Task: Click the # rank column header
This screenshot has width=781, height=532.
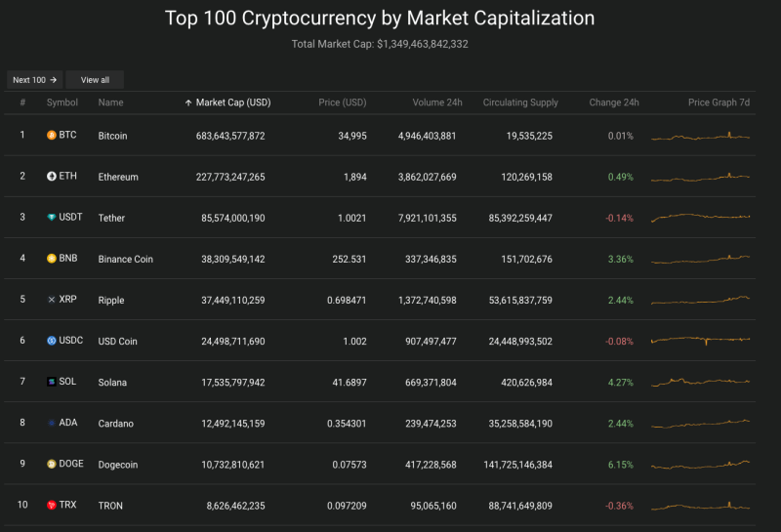Action: [22, 102]
